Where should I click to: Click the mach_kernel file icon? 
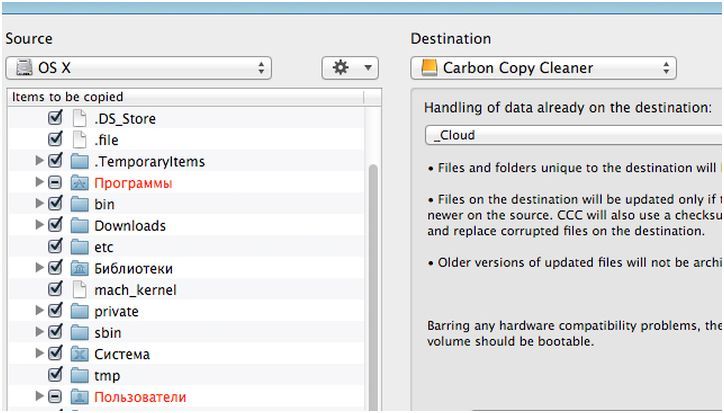coord(80,290)
